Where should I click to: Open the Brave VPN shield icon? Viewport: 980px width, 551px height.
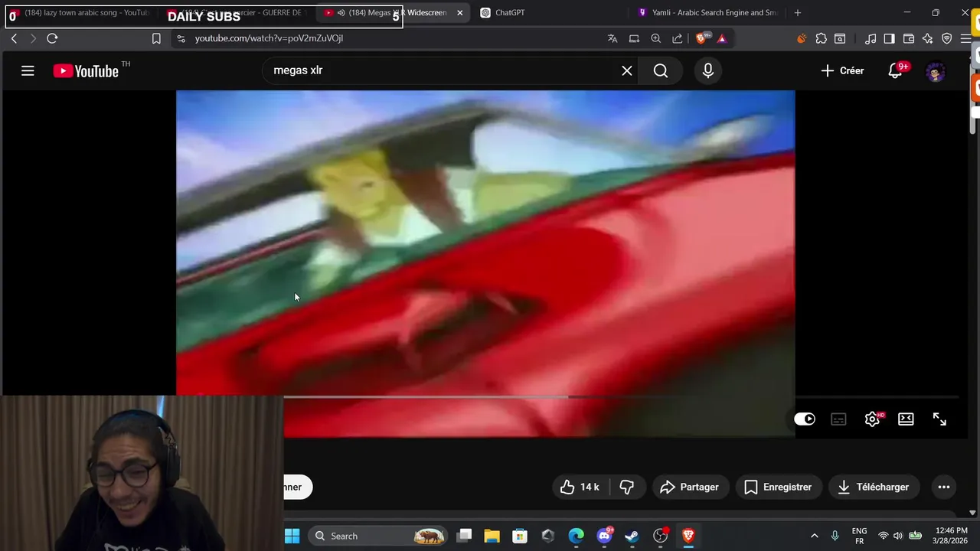pyautogui.click(x=947, y=38)
